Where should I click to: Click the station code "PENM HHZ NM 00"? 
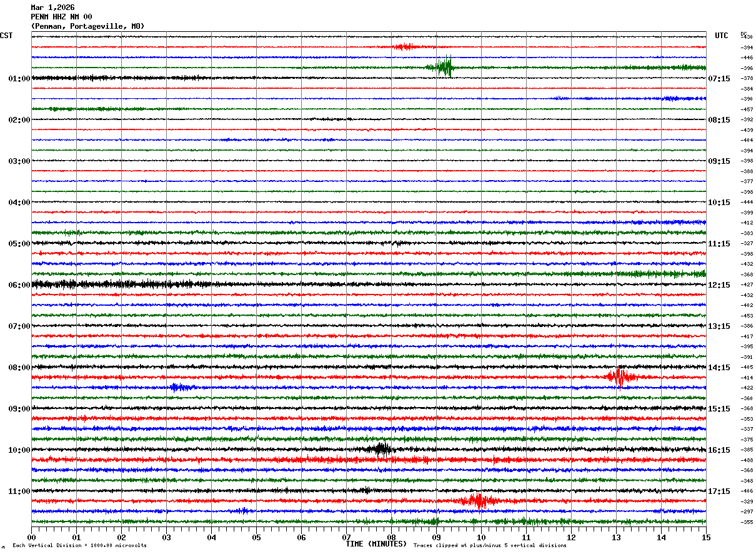pyautogui.click(x=61, y=17)
